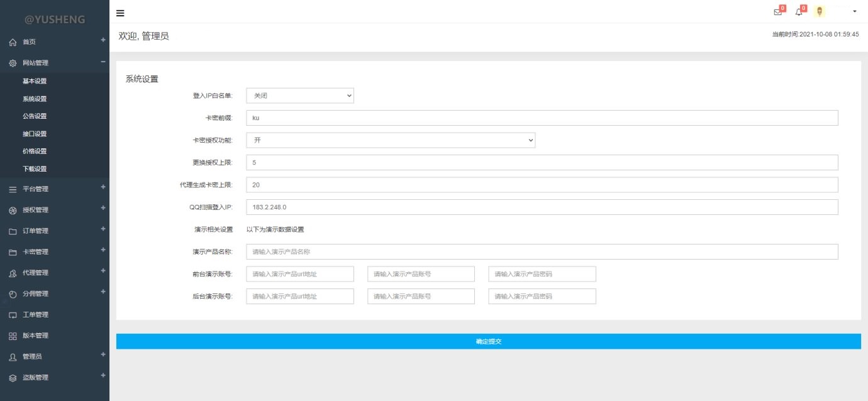Open the 卡密授权功能 dropdown
868x401 pixels.
pyautogui.click(x=391, y=140)
